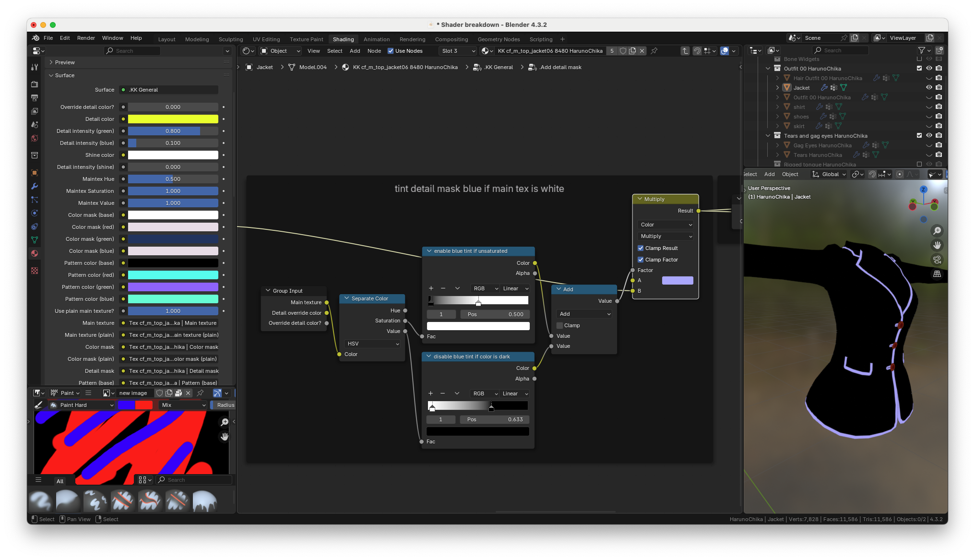Screen dimensions: 975x560
Task: Click the pin material icon in node header
Action: (654, 51)
